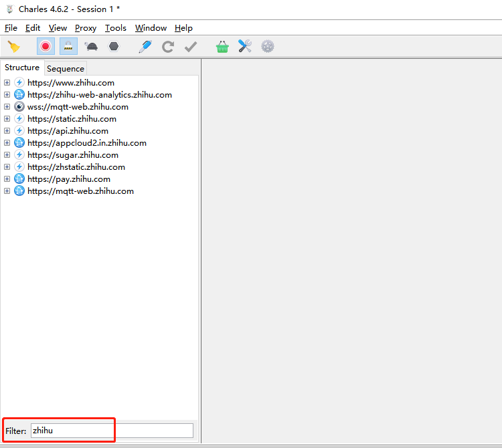Click the hexagon Breakpoints icon
Screen dimensions: 502x448
[114, 46]
